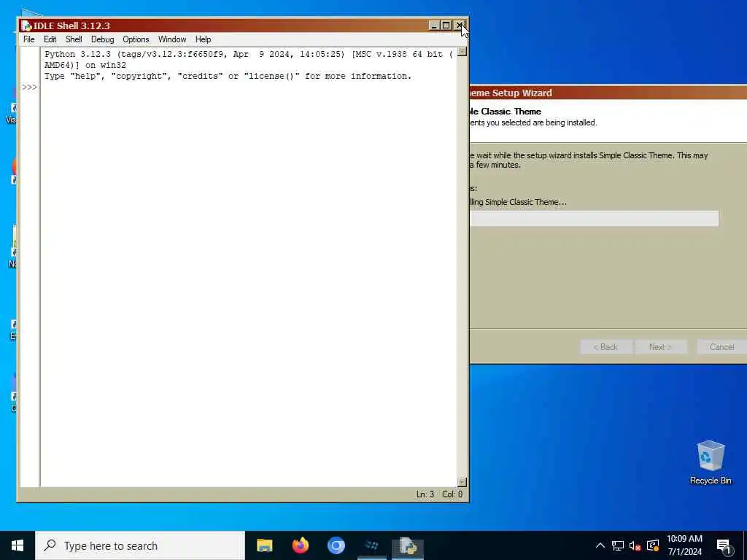747x560 pixels.
Task: Click the >>> prompt in the shell
Action: pyautogui.click(x=29, y=87)
